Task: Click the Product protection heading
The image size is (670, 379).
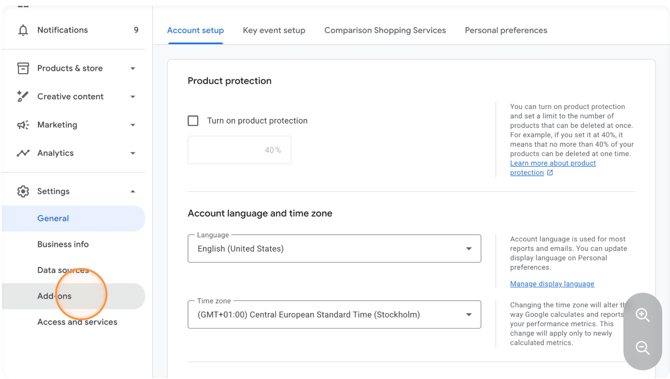Action: pos(229,81)
